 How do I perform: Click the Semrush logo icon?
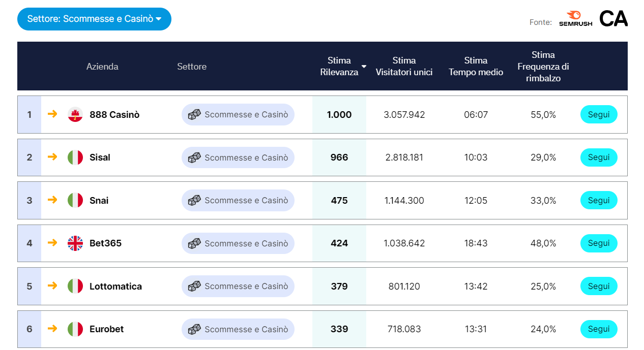[574, 16]
